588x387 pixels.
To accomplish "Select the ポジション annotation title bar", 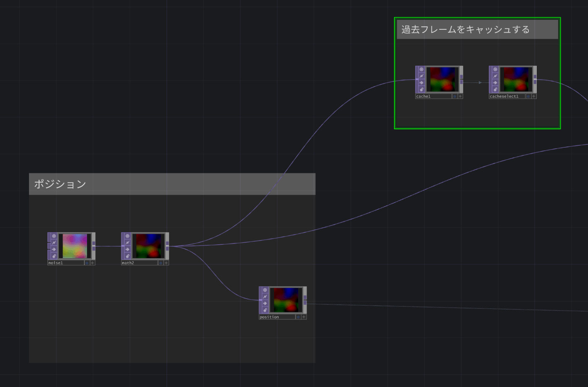I will tap(172, 184).
